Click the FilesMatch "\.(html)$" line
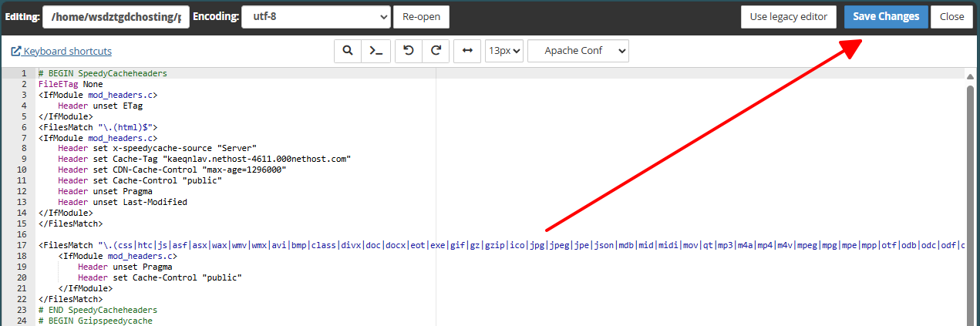 pyautogui.click(x=98, y=127)
